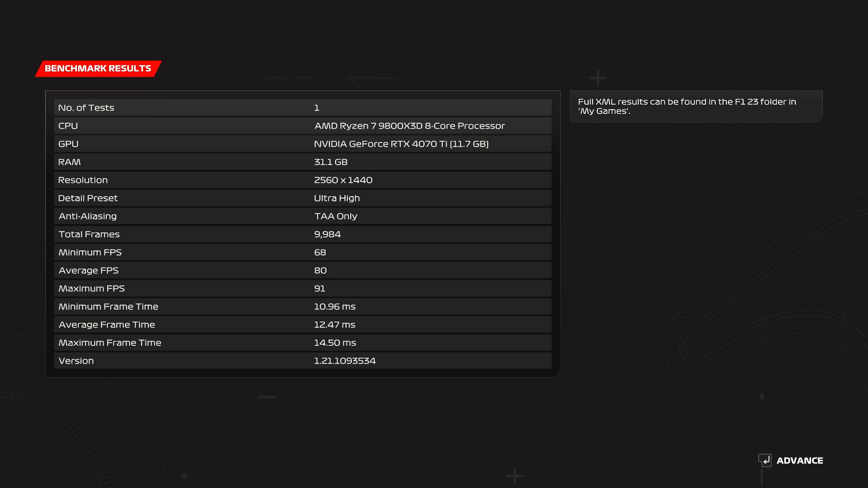
Task: Click the Minimum Frame Time value '10.96 ms'
Action: (x=335, y=307)
